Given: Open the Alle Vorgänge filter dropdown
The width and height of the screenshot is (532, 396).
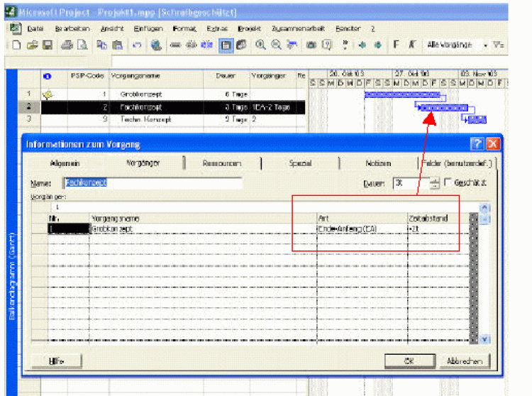Looking at the screenshot, I should tap(485, 45).
